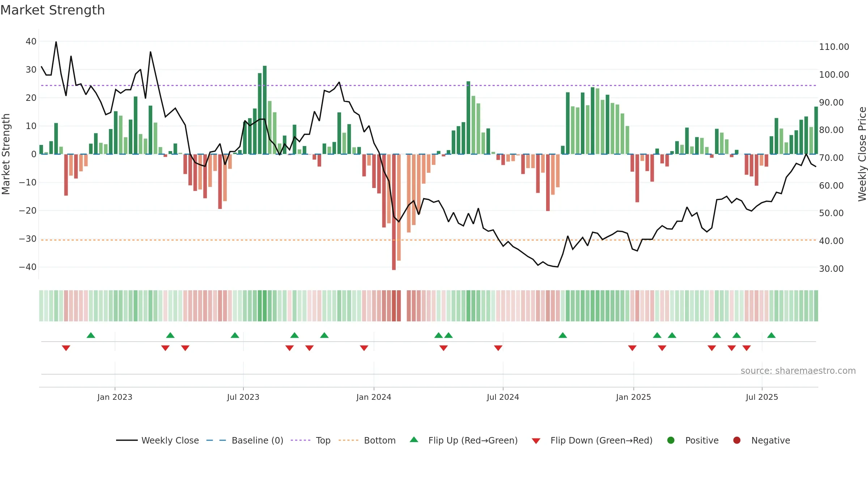The width and height of the screenshot is (868, 488).
Task: Click the red flip-down marker just before Jul 2024
Action: (498, 348)
